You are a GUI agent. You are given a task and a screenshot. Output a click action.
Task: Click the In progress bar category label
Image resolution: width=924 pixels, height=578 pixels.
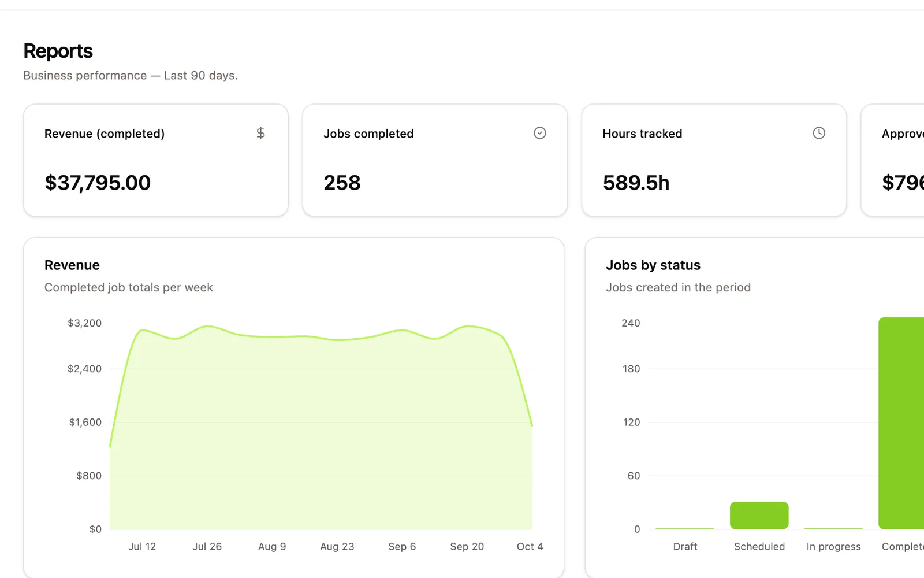(834, 547)
